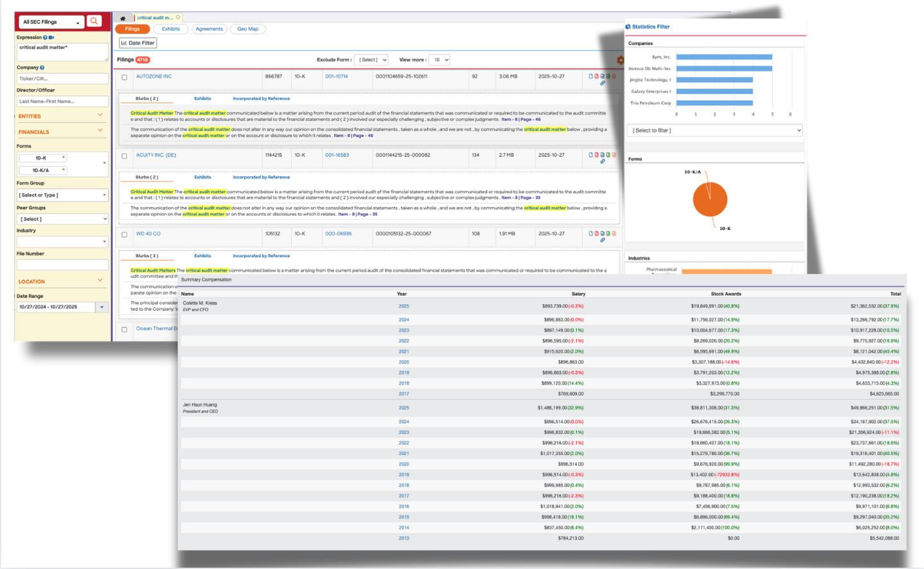Open the Date Filter with the chart icon

[138, 42]
